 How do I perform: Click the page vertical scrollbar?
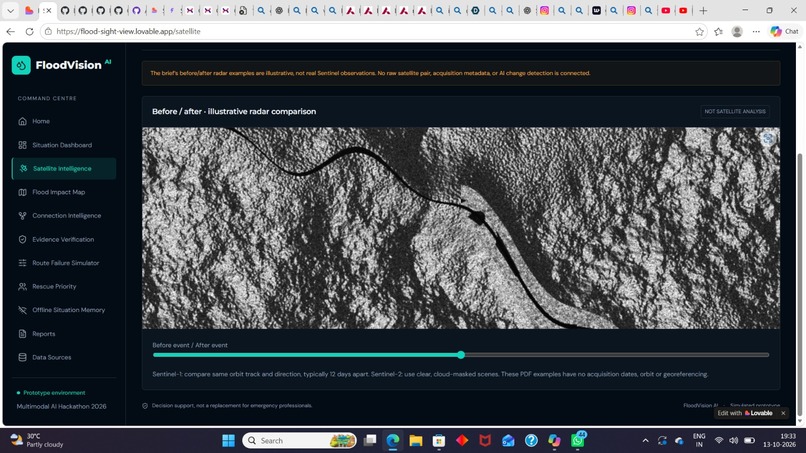pos(799,285)
